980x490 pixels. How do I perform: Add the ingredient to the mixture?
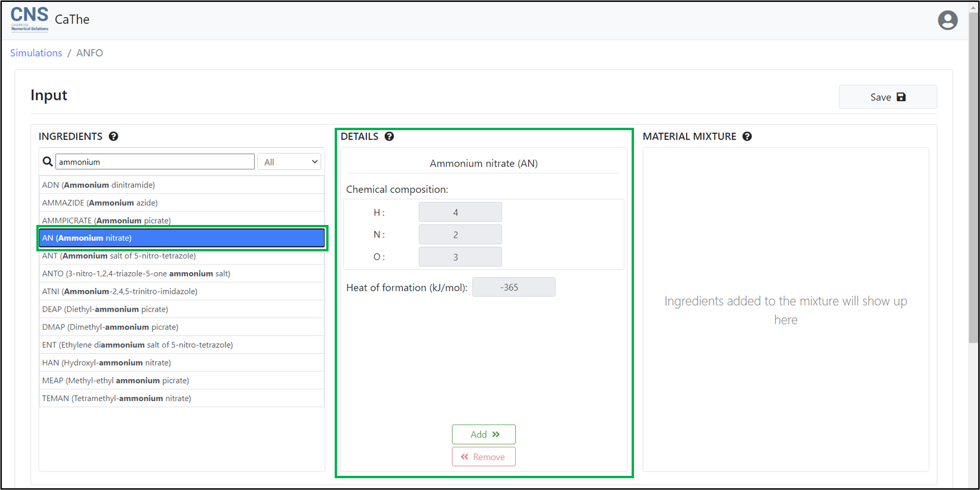(x=483, y=434)
